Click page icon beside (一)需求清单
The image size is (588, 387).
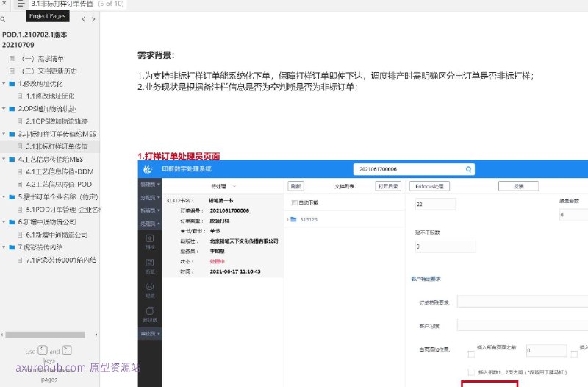point(12,59)
